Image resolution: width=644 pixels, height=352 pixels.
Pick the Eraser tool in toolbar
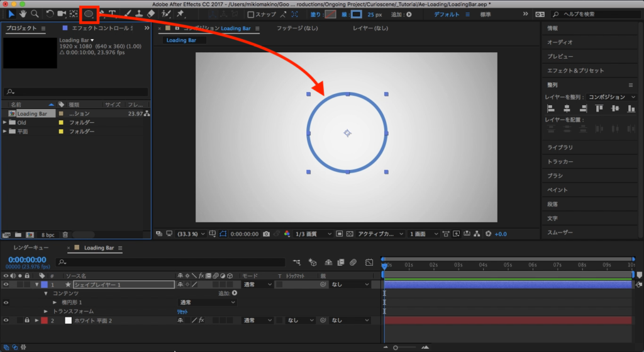[150, 13]
